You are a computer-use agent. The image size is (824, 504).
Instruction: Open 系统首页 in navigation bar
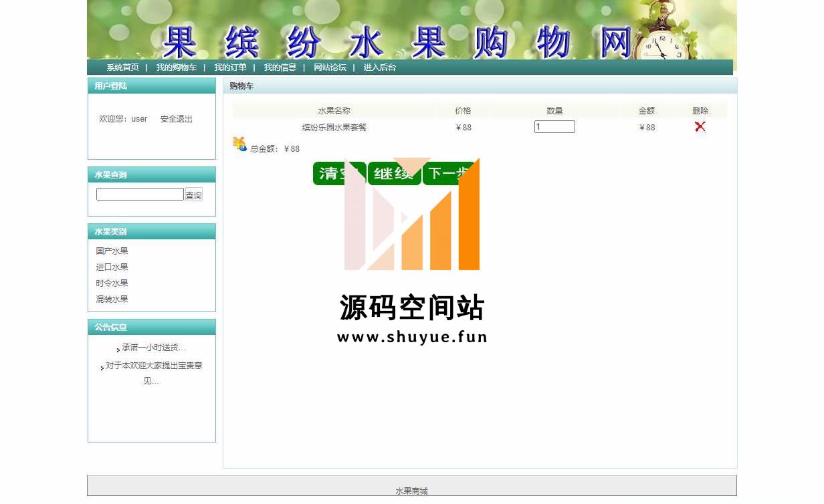(x=122, y=68)
